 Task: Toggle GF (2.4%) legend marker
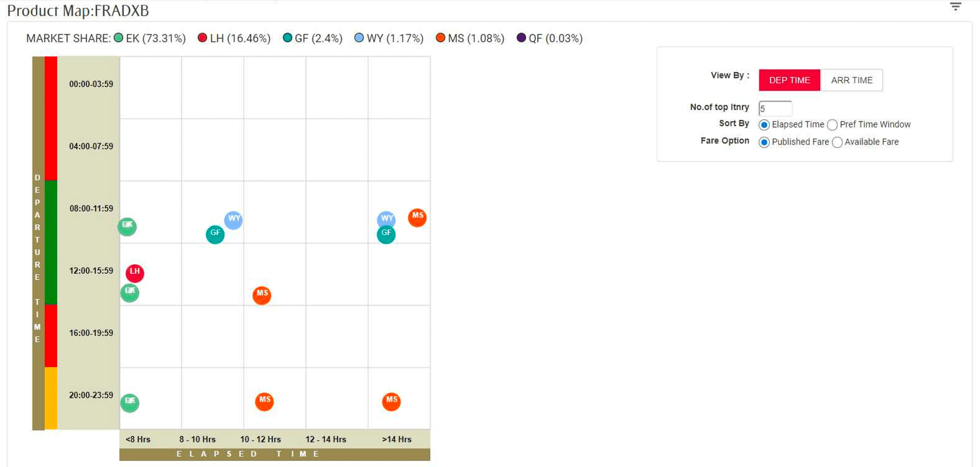287,38
